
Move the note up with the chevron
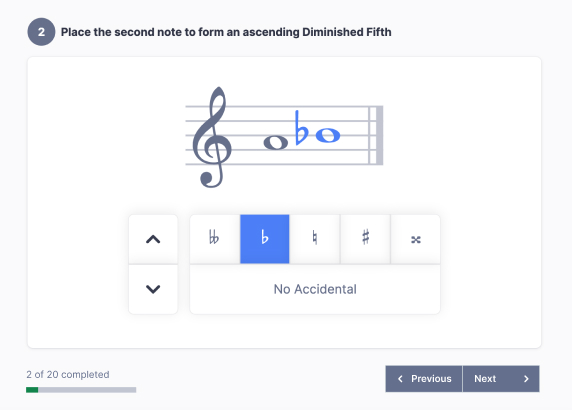[153, 239]
